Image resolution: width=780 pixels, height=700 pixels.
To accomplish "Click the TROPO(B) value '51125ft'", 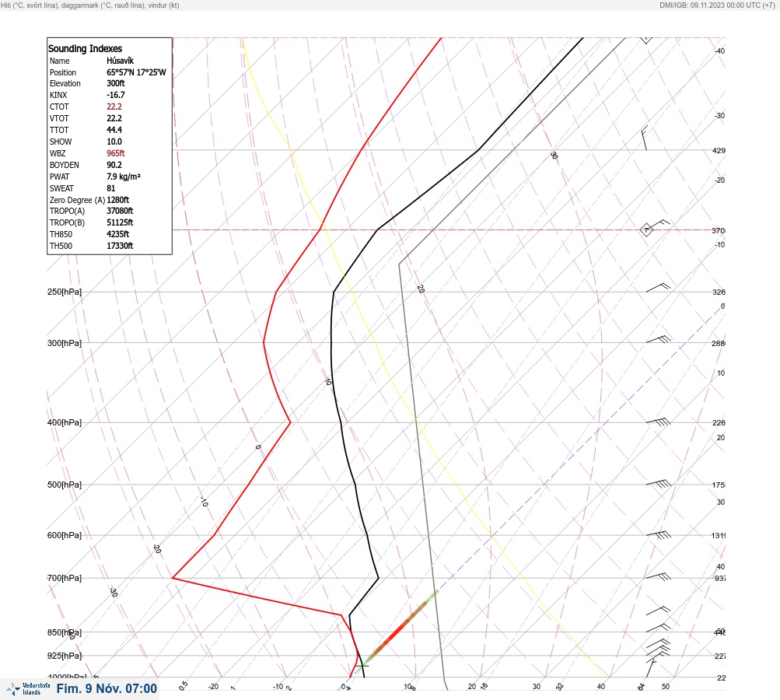I will click(x=120, y=222).
